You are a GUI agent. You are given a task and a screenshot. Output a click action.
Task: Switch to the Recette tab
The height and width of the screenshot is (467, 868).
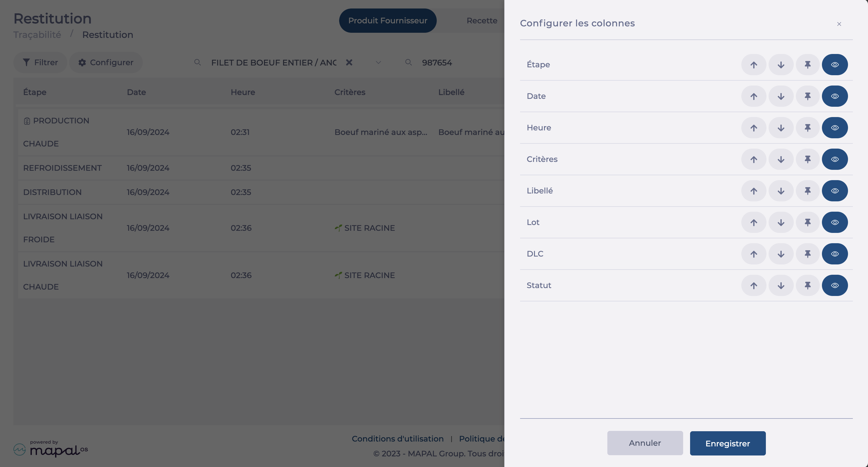pyautogui.click(x=482, y=21)
